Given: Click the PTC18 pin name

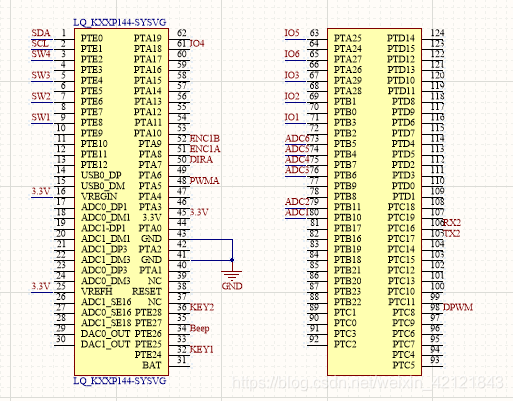Looking at the screenshot, I should pyautogui.click(x=401, y=207).
